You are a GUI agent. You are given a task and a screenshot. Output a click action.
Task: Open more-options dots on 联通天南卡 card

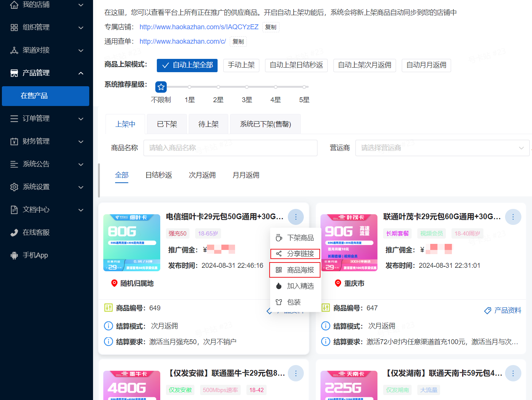point(513,373)
